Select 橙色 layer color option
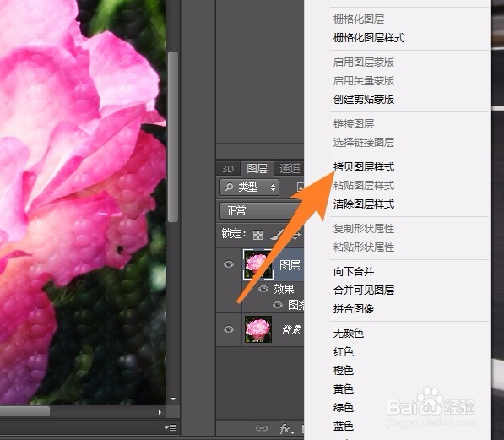 (344, 370)
